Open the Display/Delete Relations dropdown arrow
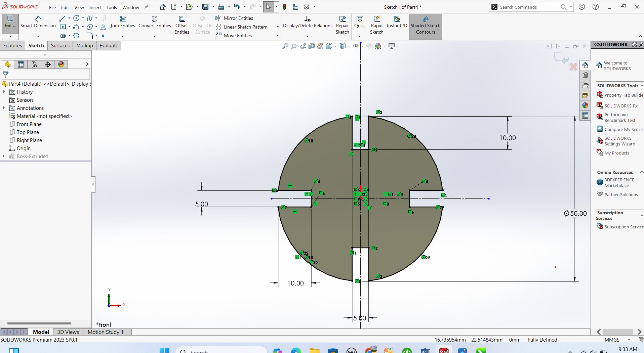Image resolution: width=644 pixels, height=353 pixels. [308, 36]
